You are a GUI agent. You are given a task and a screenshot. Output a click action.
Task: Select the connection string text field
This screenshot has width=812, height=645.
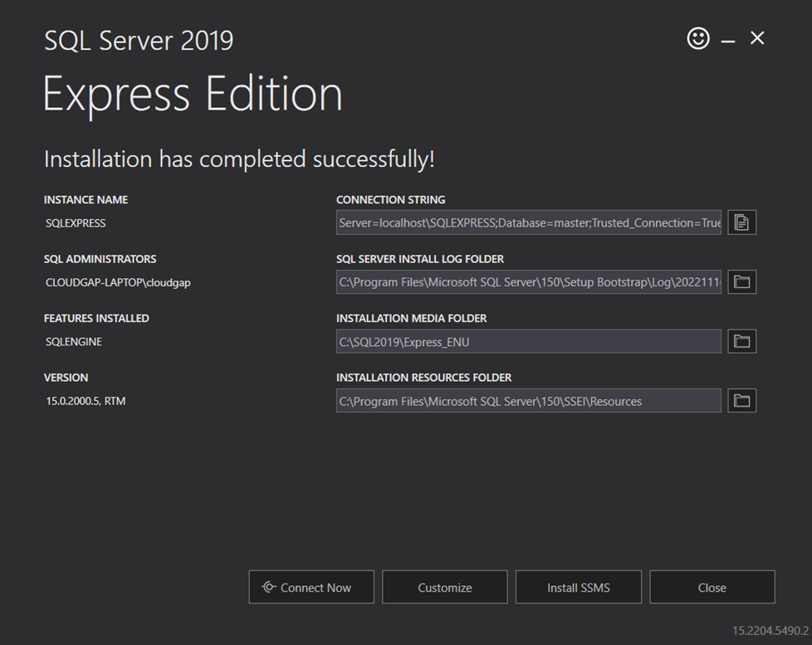pos(529,222)
